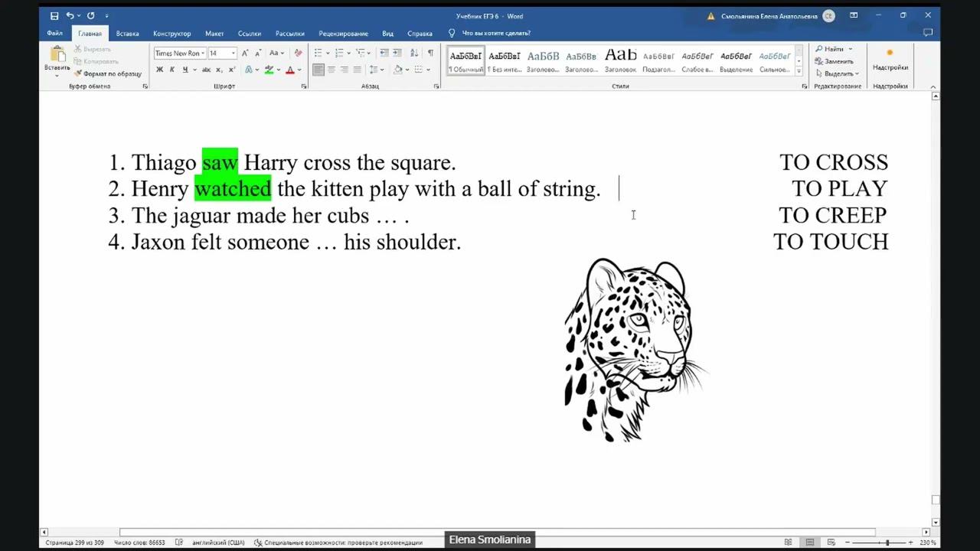
Task: Toggle italic (К) formatting
Action: [x=172, y=70]
